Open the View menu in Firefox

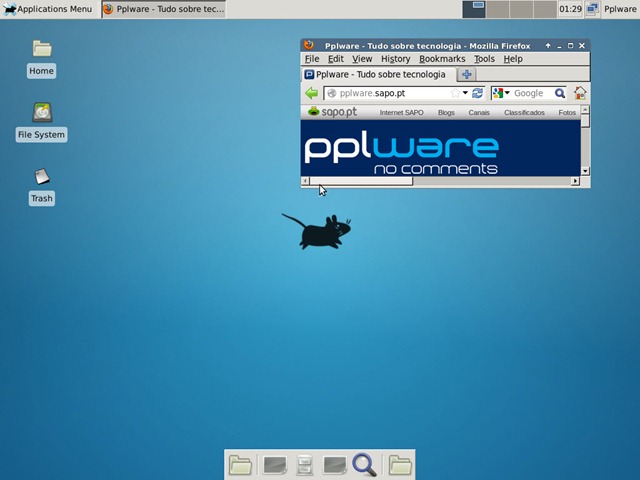coord(362,59)
